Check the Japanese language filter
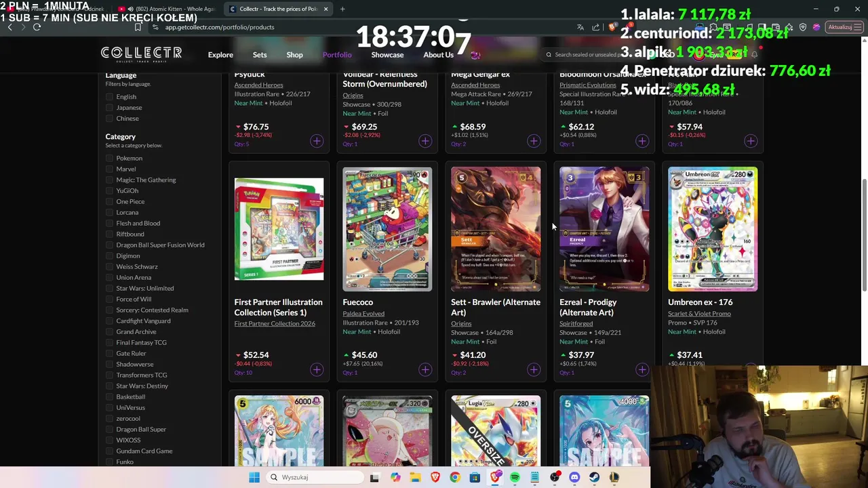Viewport: 868px width, 488px height. (x=109, y=108)
